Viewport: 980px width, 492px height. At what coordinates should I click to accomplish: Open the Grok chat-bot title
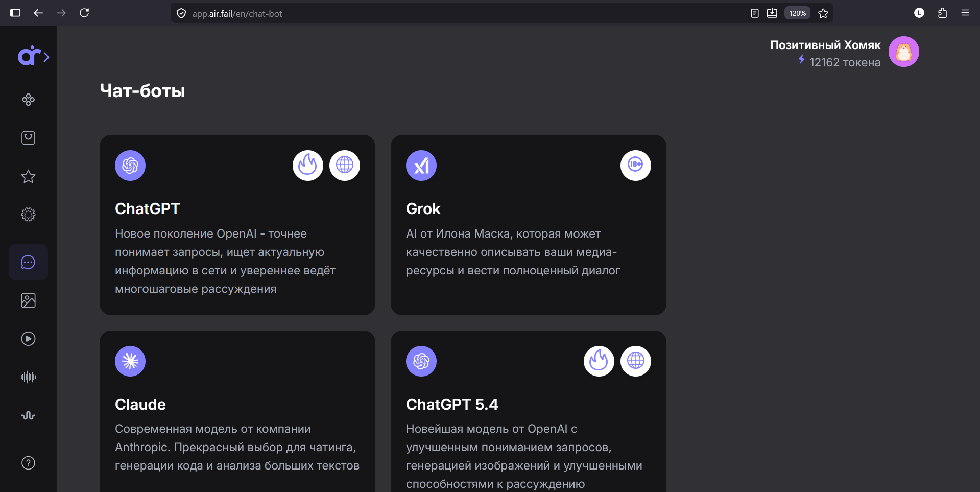pos(423,209)
